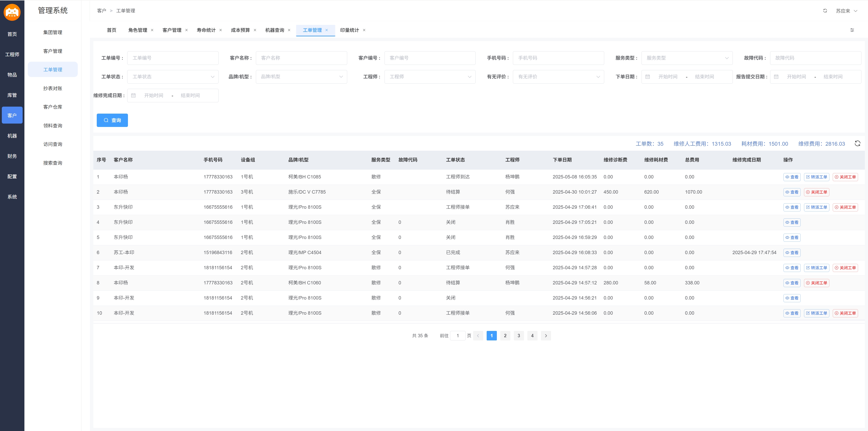The width and height of the screenshot is (868, 431).
Task: Open 领料查询 in the submenu
Action: (x=53, y=126)
